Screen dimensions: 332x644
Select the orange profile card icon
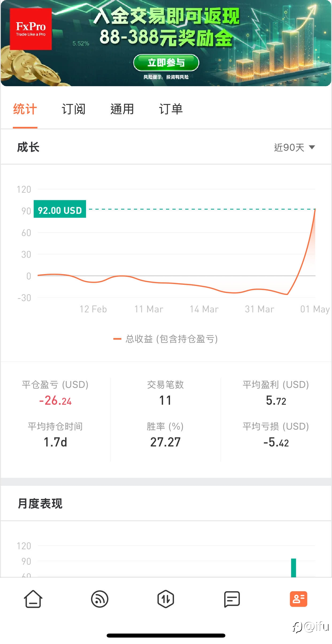coord(298,599)
